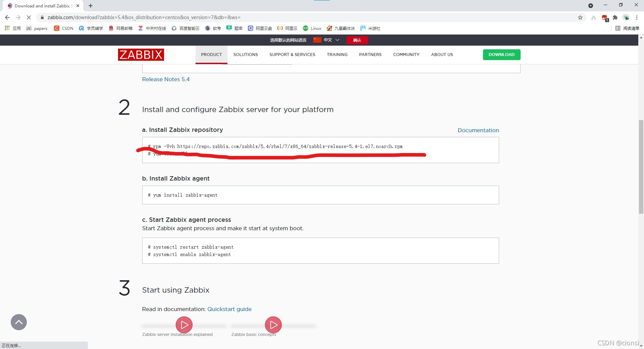644x349 pixels.
Task: Play the Zabbix basic concepts video
Action: pyautogui.click(x=273, y=325)
